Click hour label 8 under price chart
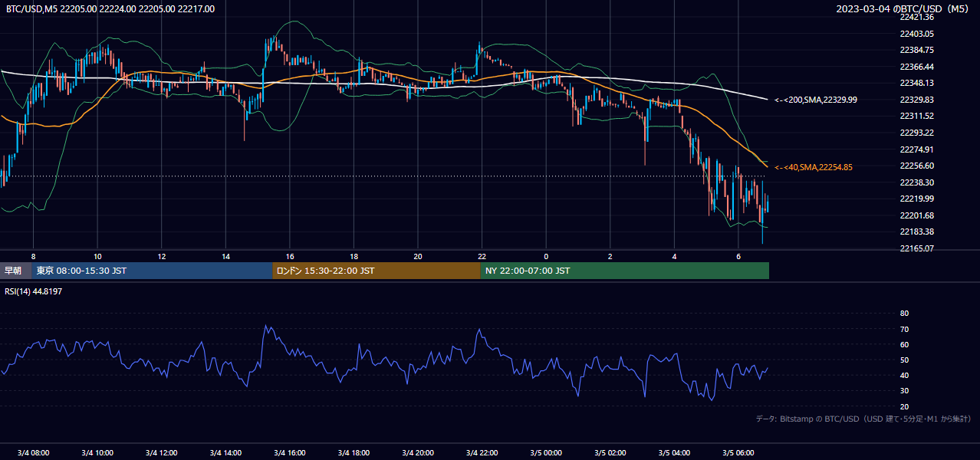 point(33,256)
